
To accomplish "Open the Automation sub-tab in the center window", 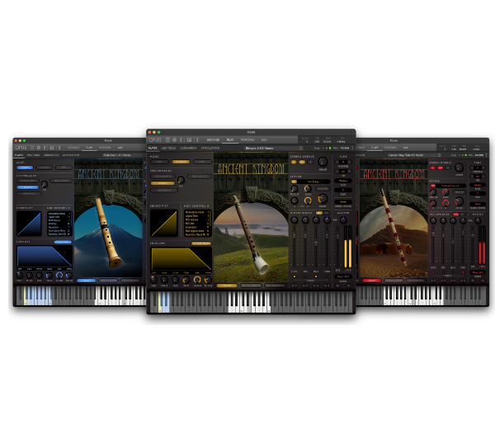I will (x=188, y=148).
